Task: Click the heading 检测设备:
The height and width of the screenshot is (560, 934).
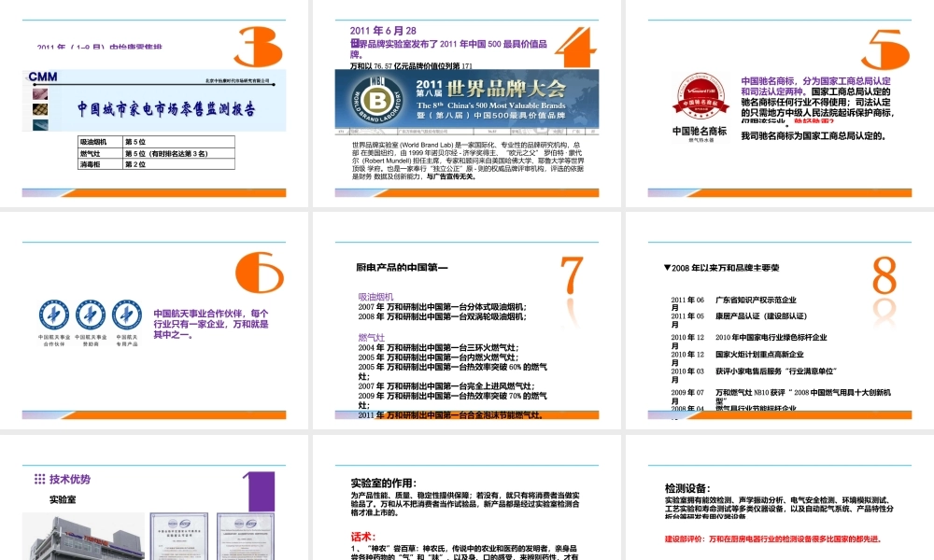Action: click(687, 488)
